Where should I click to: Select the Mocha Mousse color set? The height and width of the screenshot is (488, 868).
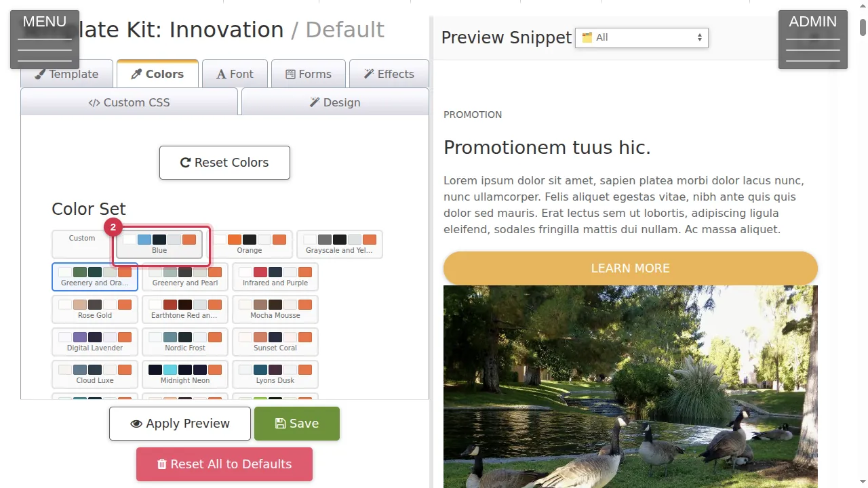coord(275,309)
